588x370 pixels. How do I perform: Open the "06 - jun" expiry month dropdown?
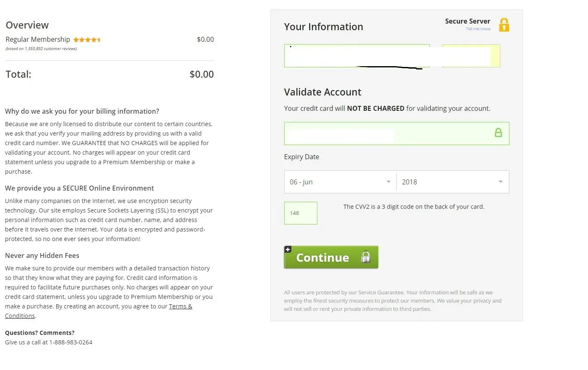pyautogui.click(x=340, y=182)
